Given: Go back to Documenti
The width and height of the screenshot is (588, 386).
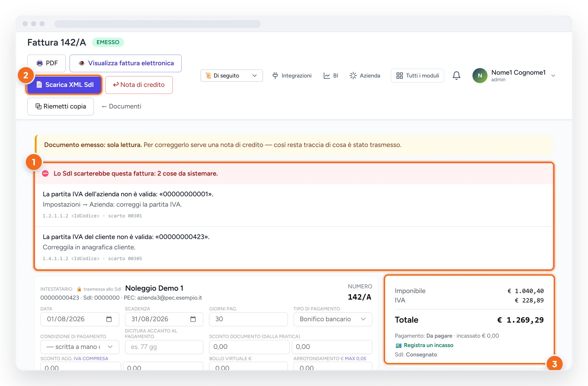Looking at the screenshot, I should (x=121, y=106).
